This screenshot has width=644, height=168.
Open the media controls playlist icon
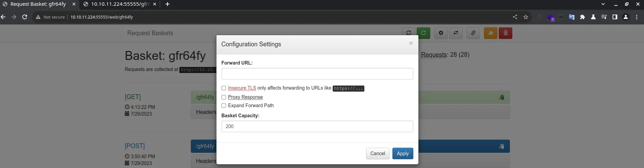604,17
